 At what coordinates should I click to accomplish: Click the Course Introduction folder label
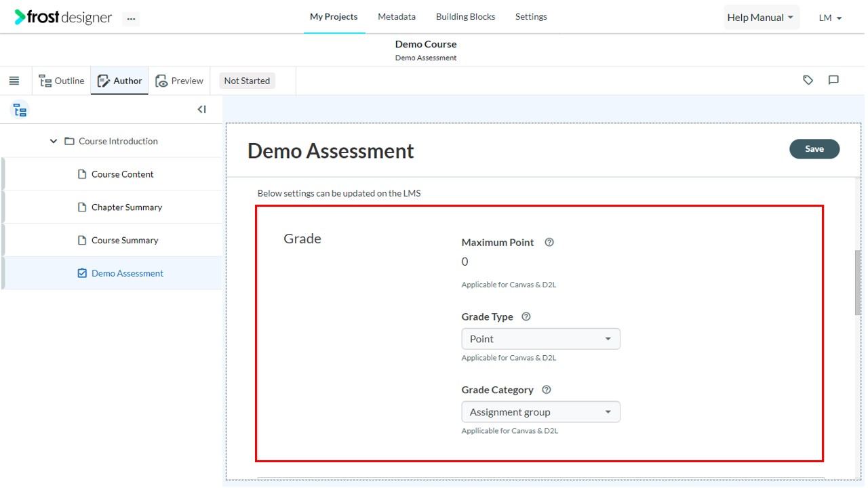[118, 141]
